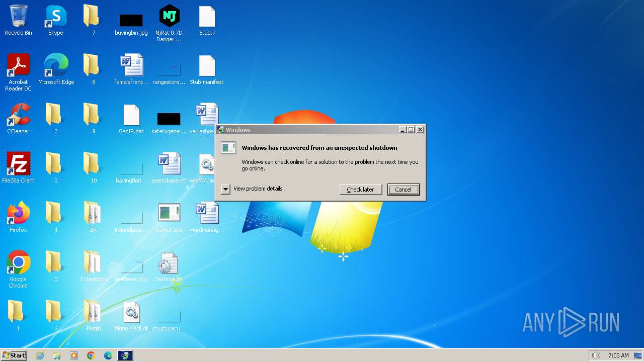Close the Windows recovery dialog
Viewport: 644px width, 362px height.
pos(420,130)
